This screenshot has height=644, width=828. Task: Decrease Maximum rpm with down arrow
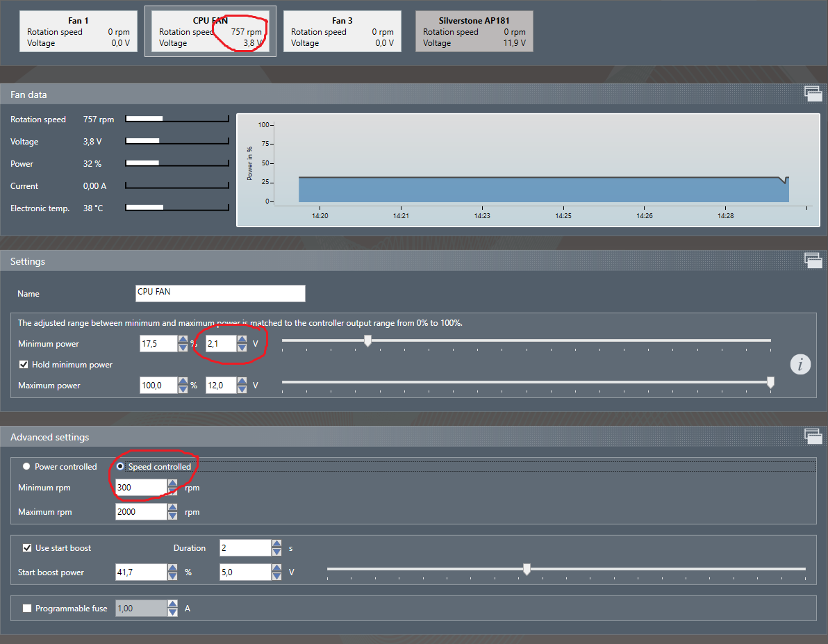(x=172, y=516)
